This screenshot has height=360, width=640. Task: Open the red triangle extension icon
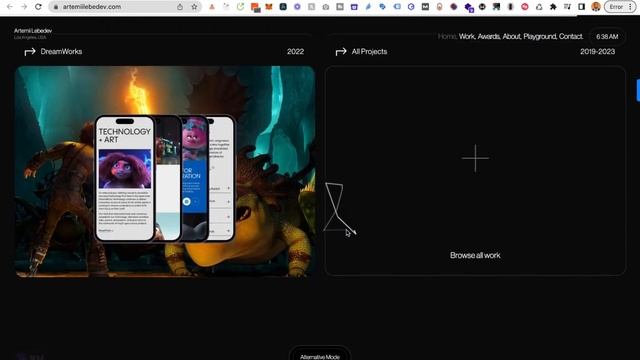tap(212, 7)
